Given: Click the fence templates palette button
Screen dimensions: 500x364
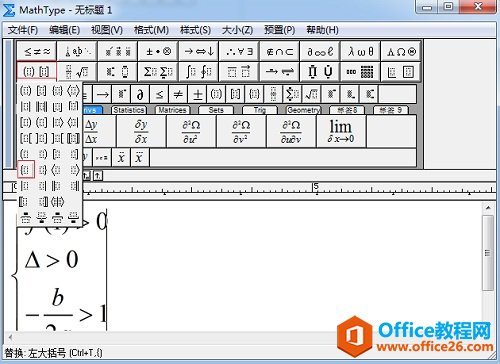Looking at the screenshot, I should pyautogui.click(x=37, y=71).
